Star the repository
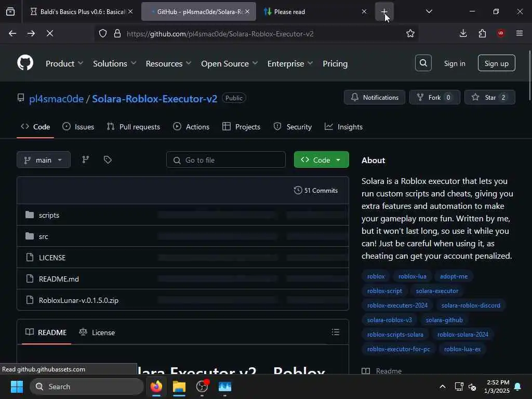 (x=489, y=97)
